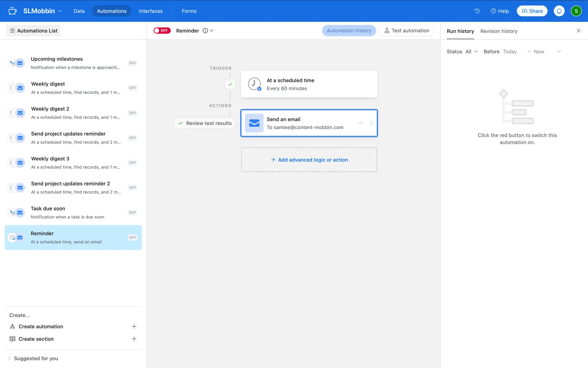Click the scheduled time clock icon

tap(254, 84)
